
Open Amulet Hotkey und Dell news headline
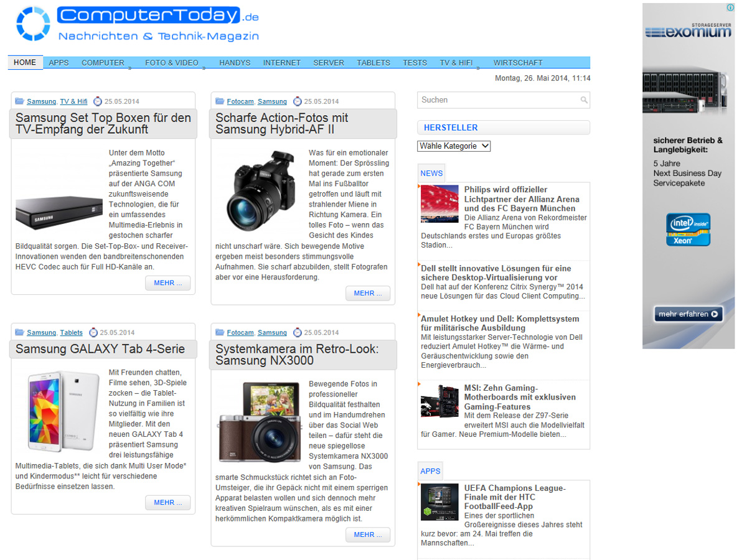click(500, 324)
